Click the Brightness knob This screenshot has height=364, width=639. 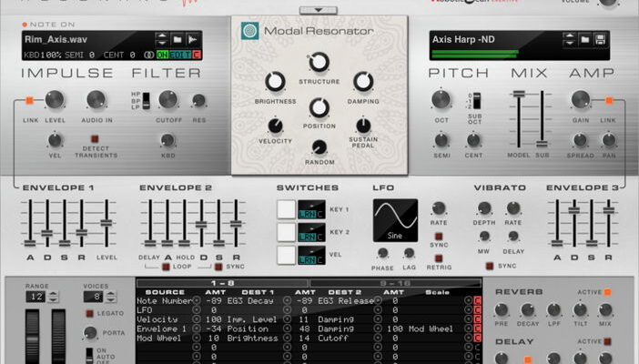[277, 81]
